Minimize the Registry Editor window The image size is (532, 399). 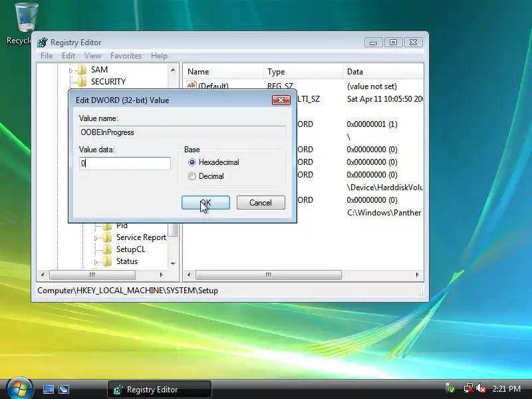click(373, 43)
